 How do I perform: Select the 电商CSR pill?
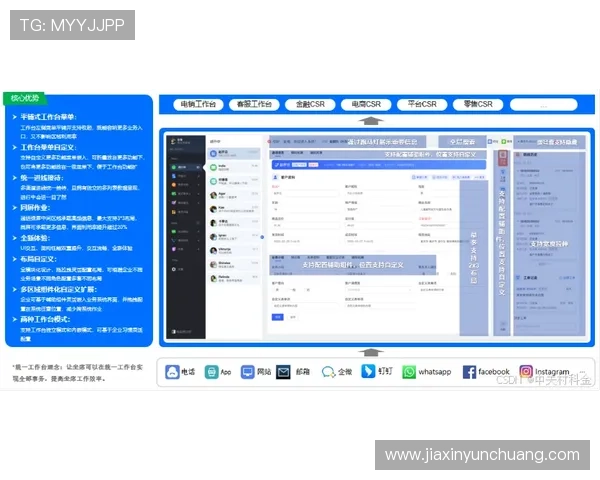(366, 104)
